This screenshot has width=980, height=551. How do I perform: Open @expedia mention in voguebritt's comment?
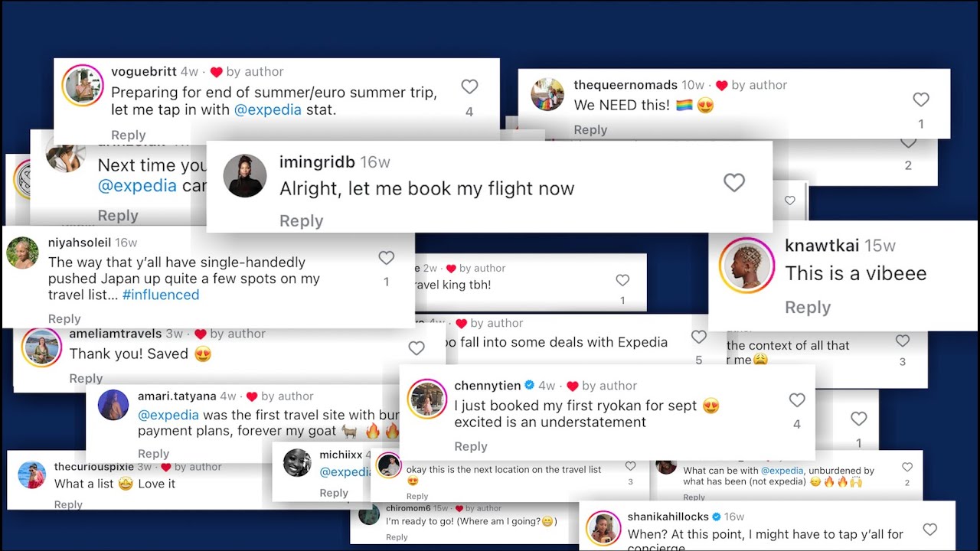[x=268, y=109]
